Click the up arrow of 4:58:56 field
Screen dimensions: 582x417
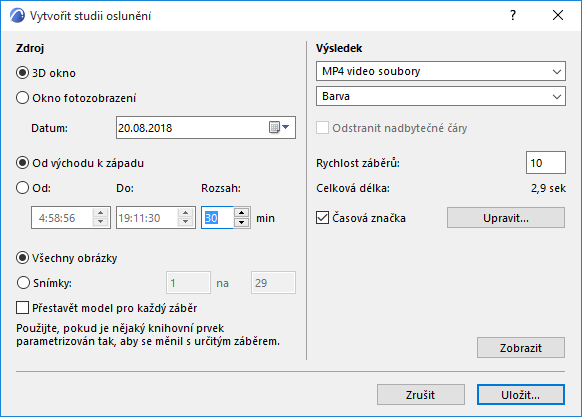point(100,213)
